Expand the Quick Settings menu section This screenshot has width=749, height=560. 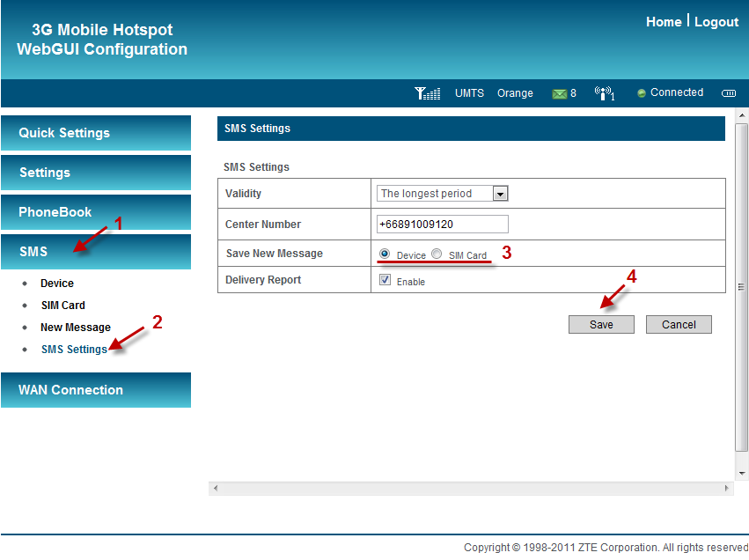(x=95, y=133)
